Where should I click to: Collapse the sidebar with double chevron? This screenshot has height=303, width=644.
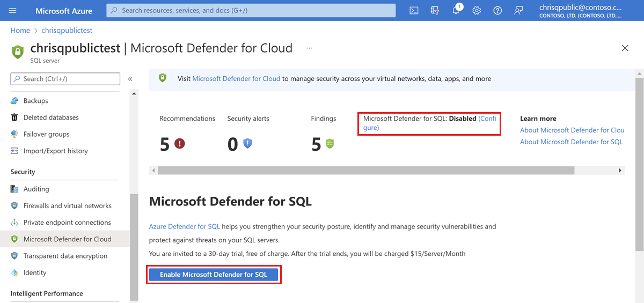130,79
